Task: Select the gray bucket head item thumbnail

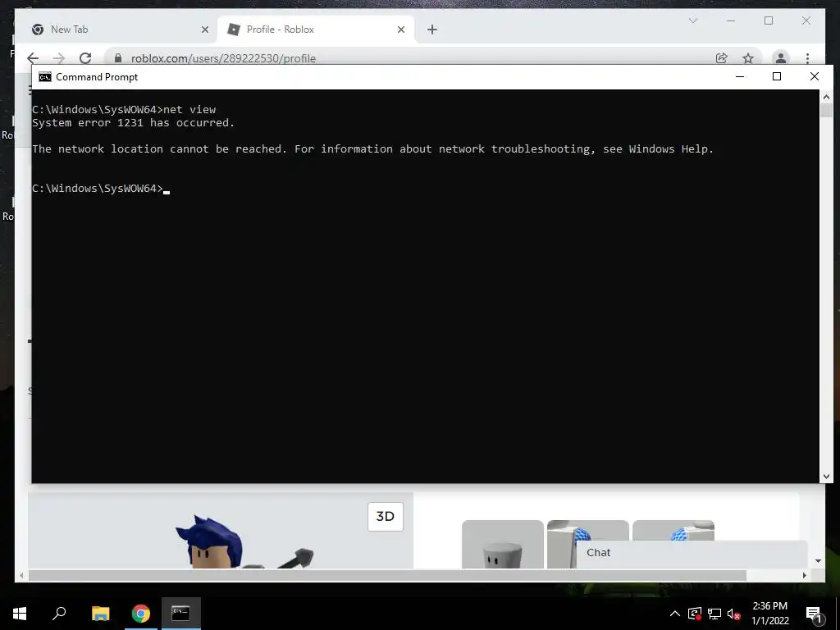Action: coord(503,544)
